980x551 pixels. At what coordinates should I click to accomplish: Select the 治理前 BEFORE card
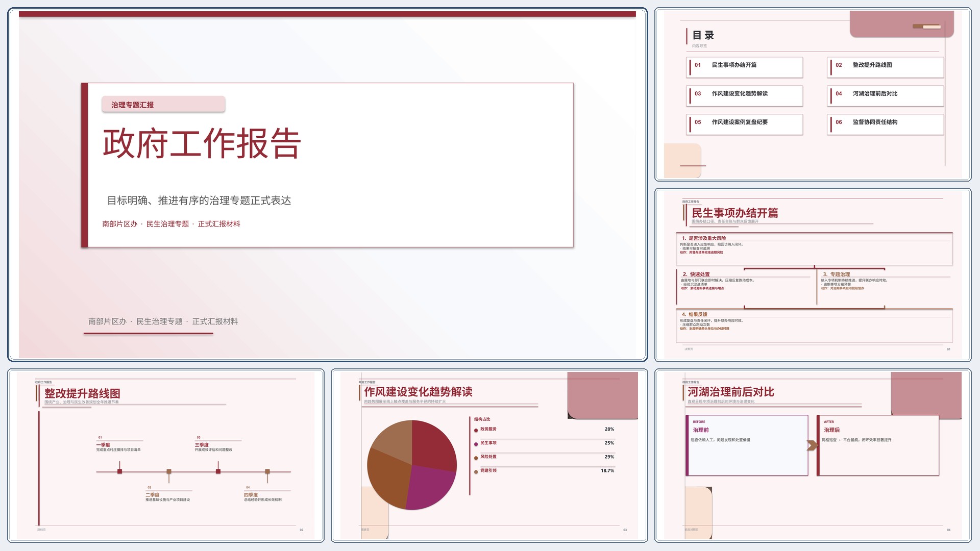point(747,445)
